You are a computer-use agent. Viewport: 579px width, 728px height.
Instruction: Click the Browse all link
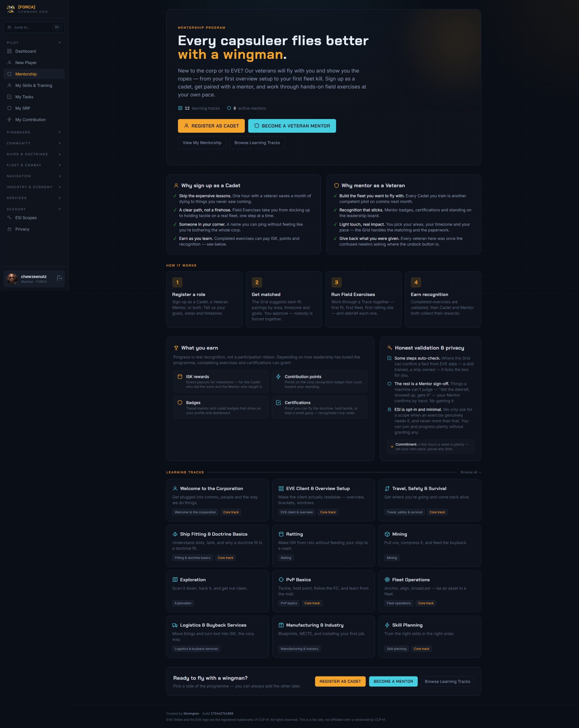coord(471,472)
